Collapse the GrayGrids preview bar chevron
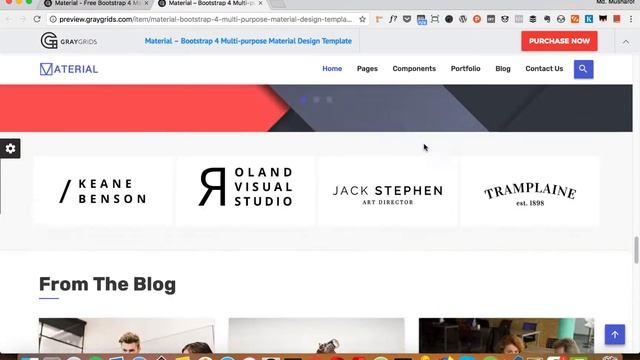Viewport: 640px width, 360px height. 626,42
